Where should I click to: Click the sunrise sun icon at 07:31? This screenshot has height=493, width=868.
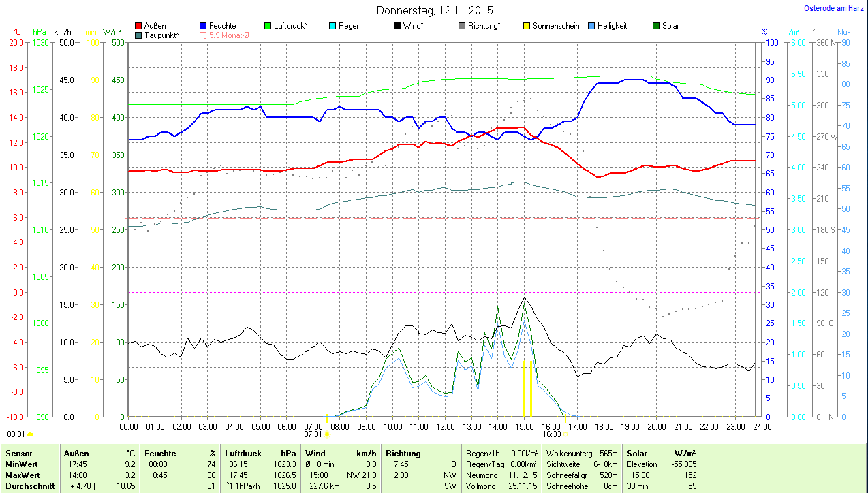pyautogui.click(x=327, y=434)
